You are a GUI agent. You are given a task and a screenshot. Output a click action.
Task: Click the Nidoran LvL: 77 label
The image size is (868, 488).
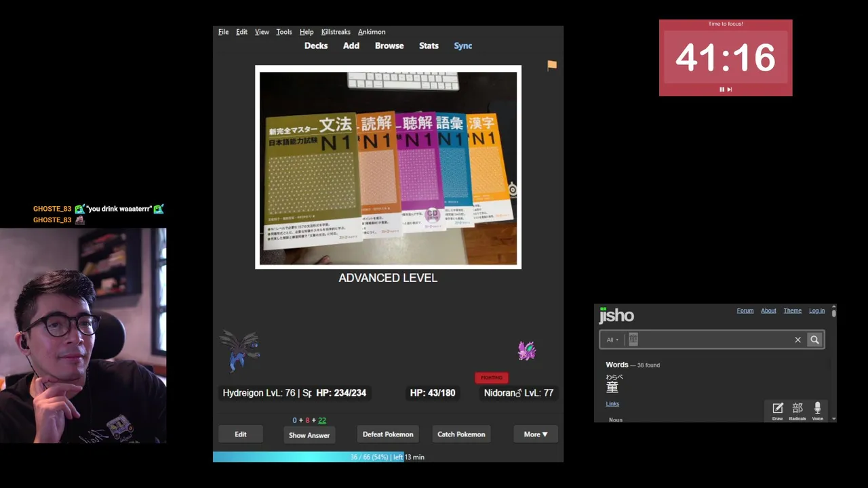coord(518,392)
